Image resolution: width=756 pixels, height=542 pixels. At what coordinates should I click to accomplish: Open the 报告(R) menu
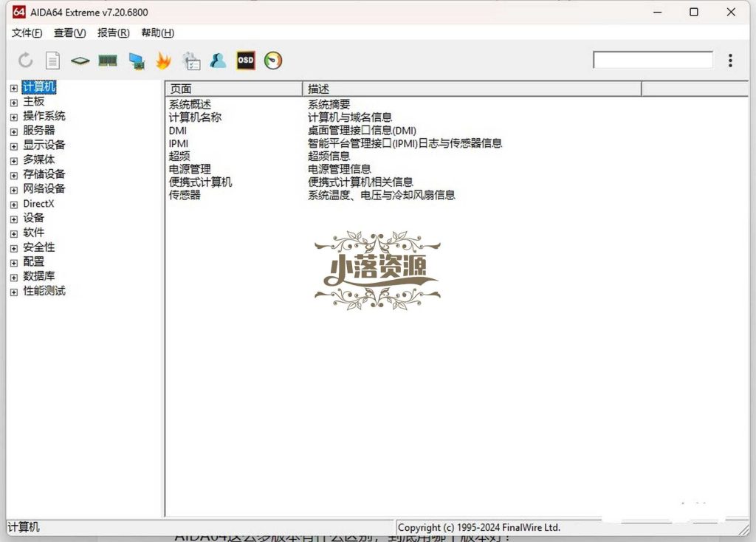point(113,32)
